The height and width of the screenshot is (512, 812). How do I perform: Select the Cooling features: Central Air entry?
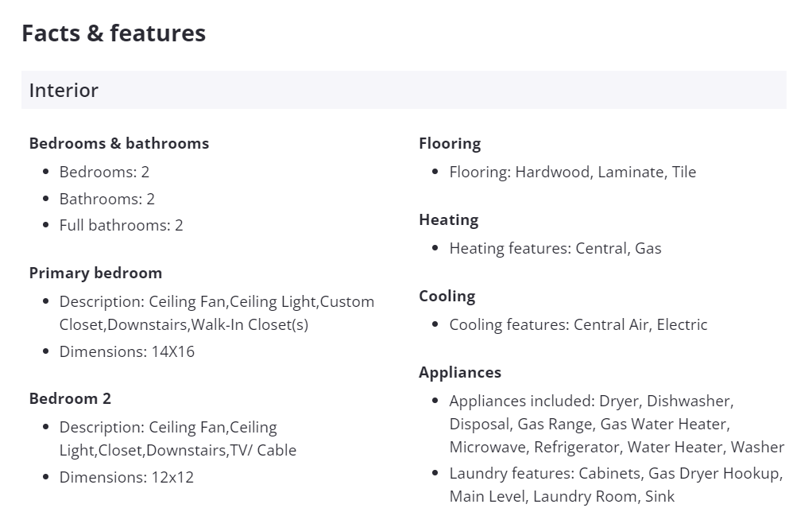[x=578, y=324]
